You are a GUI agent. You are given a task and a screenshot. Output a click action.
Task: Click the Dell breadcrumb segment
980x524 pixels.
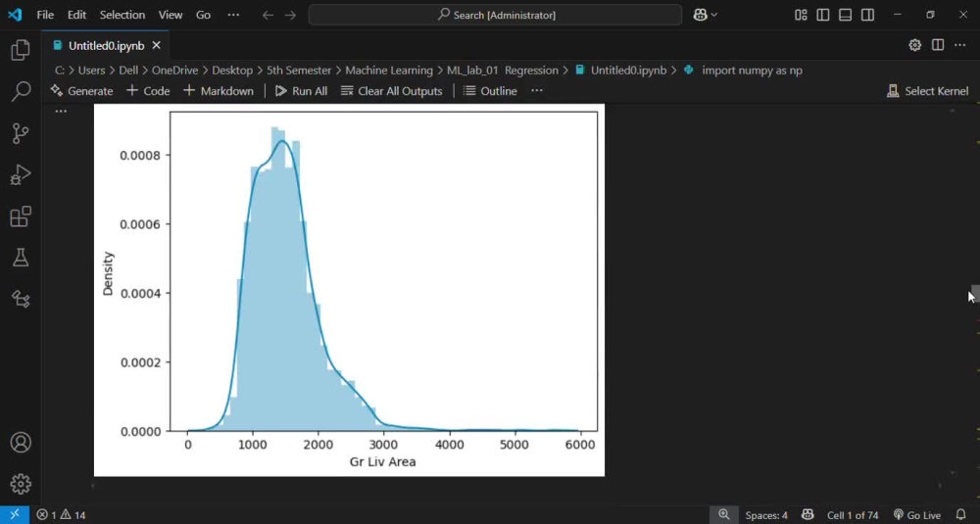tap(128, 71)
